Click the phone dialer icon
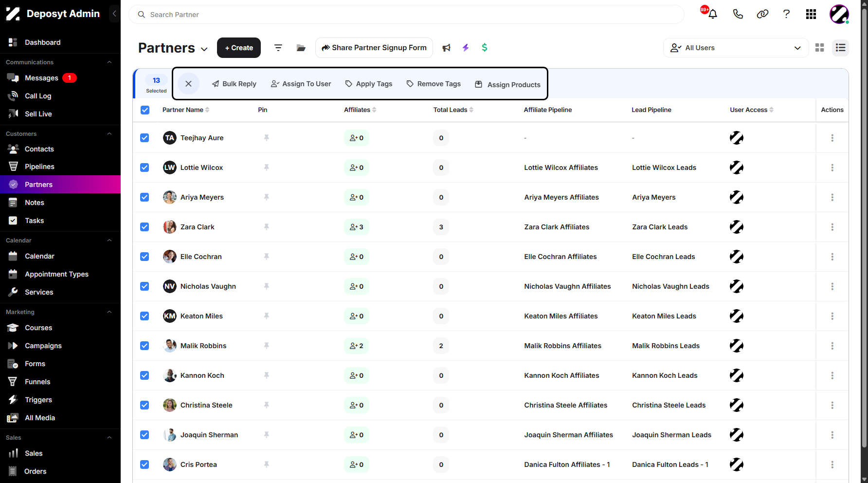Screen dimensions: 868x483 [x=738, y=14]
